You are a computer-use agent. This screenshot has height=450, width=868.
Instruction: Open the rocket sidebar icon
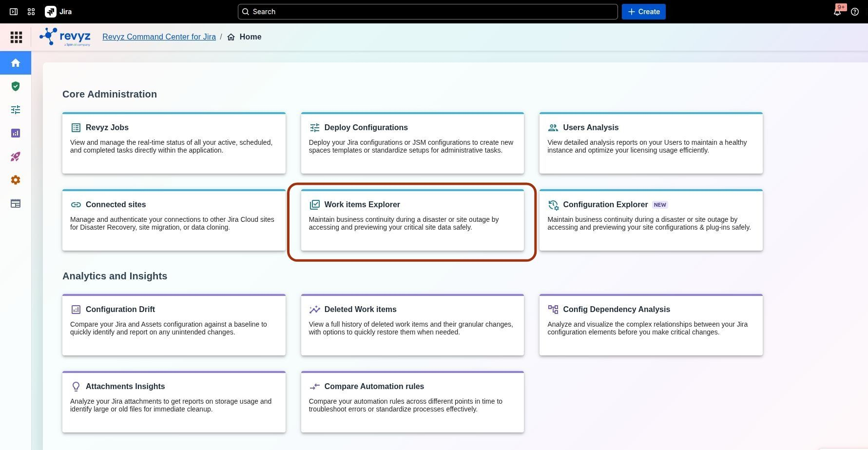(x=16, y=157)
